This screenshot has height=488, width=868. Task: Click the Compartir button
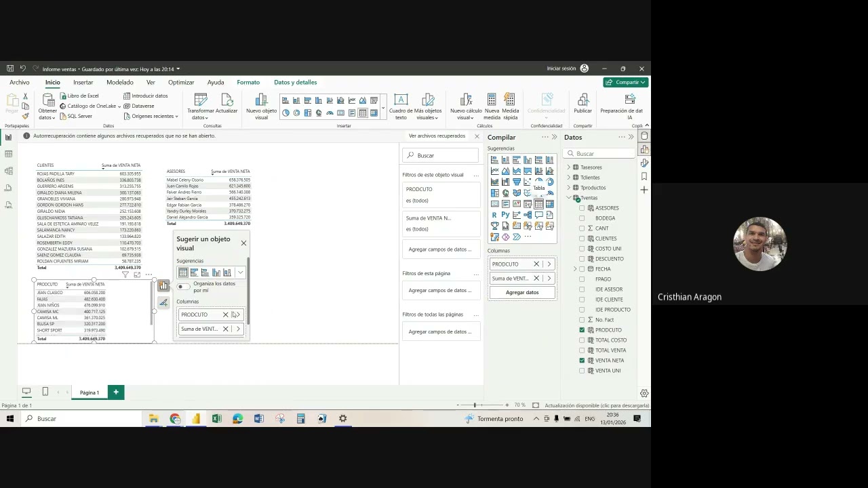[625, 82]
